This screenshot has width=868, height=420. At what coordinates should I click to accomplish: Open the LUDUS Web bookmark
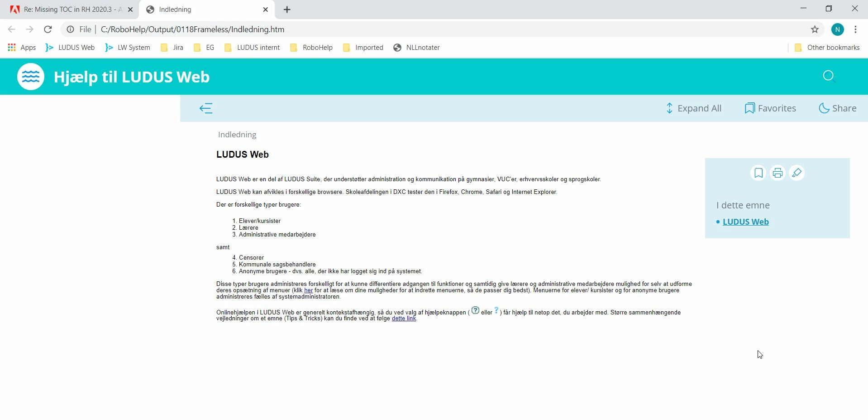[x=70, y=48]
